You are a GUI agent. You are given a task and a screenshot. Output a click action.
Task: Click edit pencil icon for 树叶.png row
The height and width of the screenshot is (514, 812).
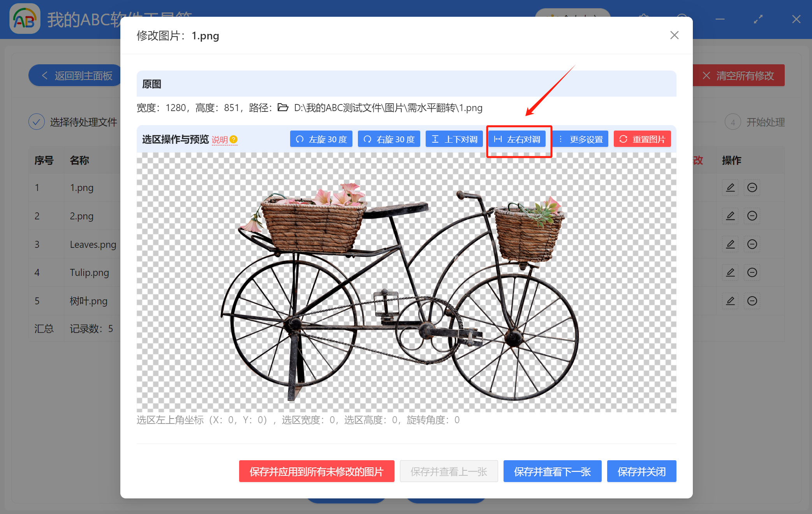pyautogui.click(x=730, y=301)
